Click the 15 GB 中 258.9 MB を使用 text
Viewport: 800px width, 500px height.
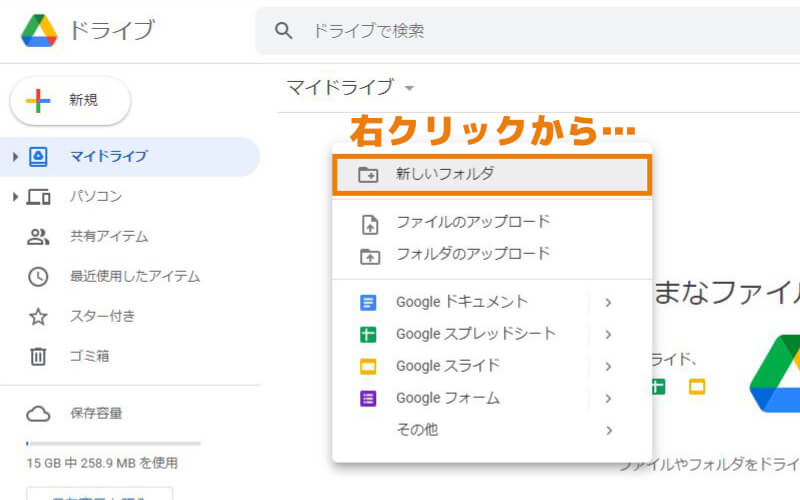(102, 463)
